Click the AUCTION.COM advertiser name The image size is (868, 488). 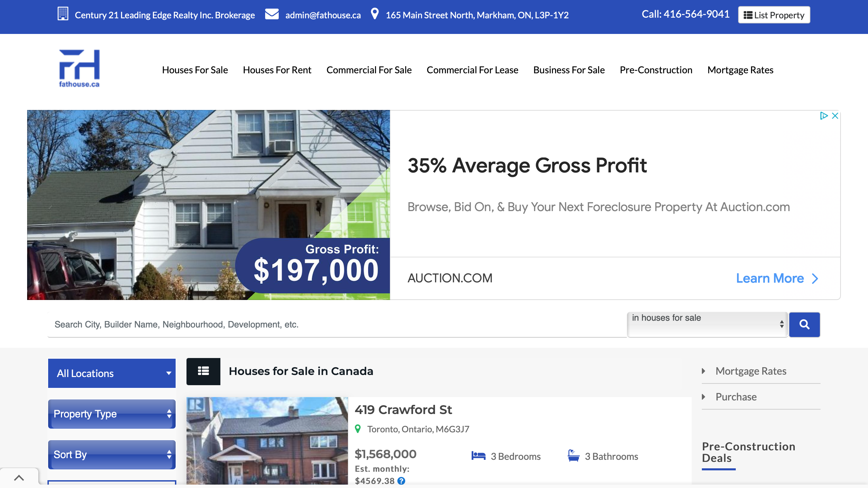click(450, 278)
